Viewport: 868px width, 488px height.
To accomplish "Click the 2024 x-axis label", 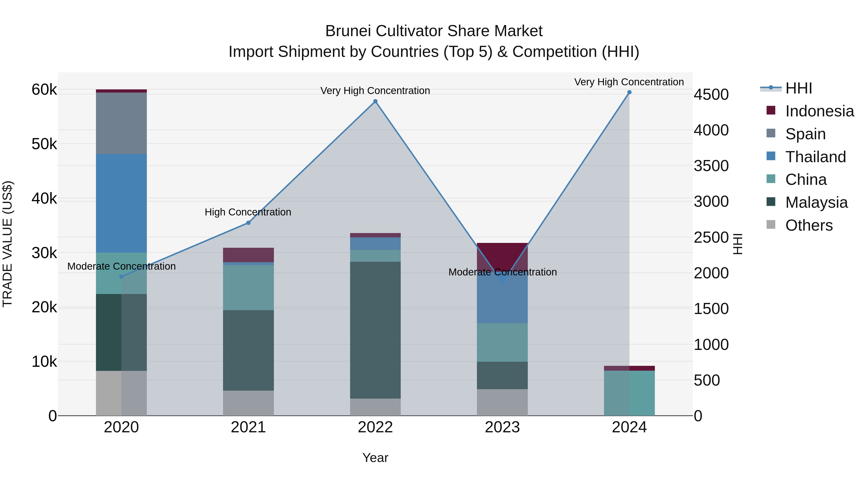I will (629, 427).
